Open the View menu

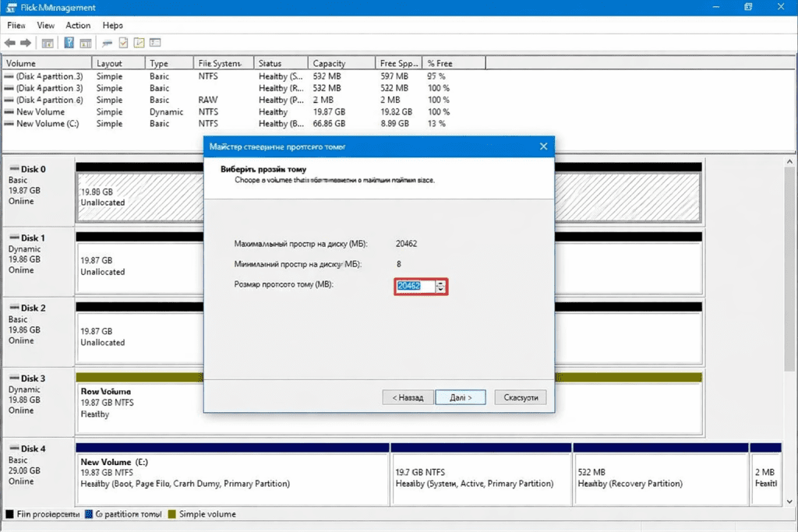(46, 26)
